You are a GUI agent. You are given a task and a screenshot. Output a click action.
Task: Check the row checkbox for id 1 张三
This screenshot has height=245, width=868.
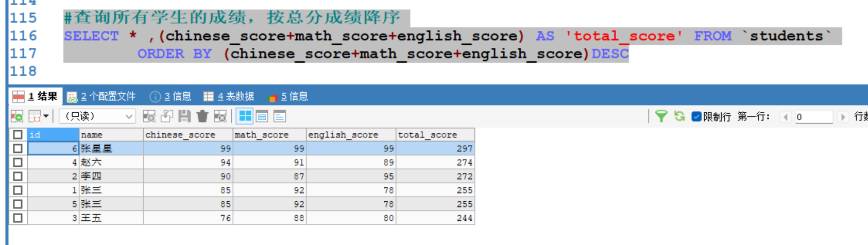coord(18,190)
